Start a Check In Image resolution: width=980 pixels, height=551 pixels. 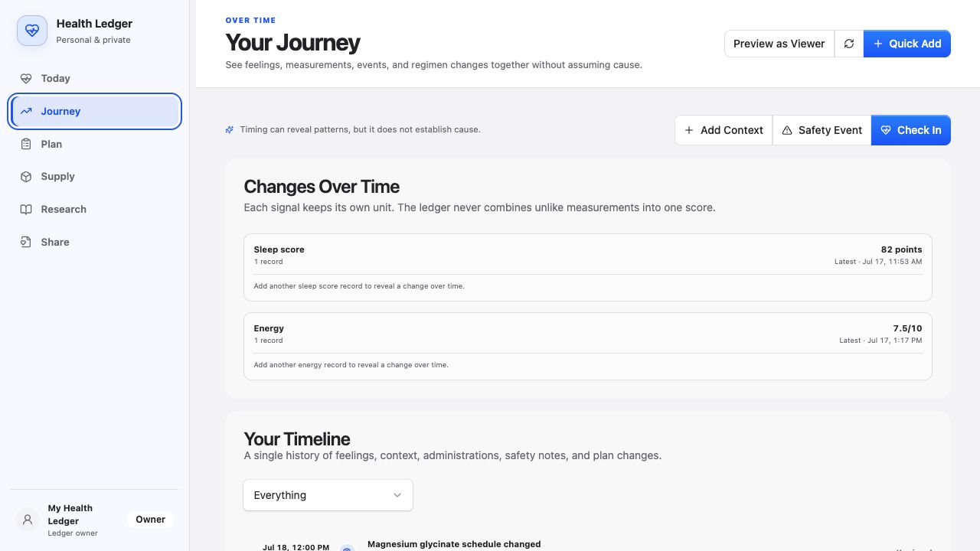coord(911,130)
